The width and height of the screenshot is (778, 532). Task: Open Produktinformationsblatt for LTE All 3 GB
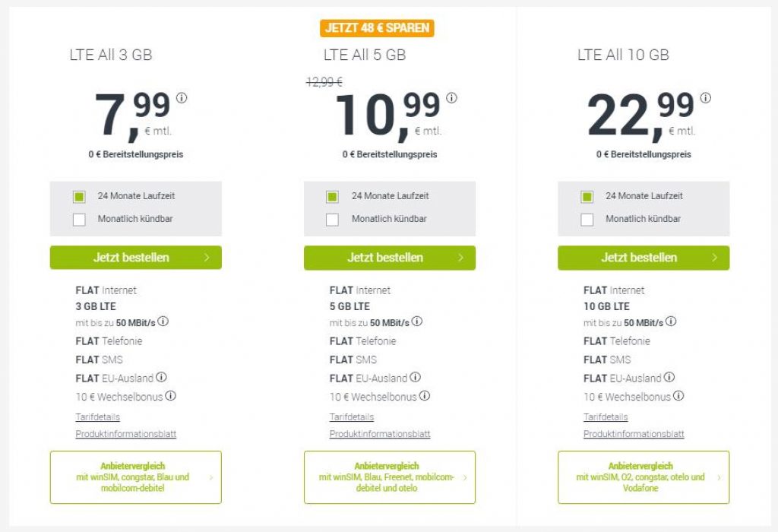125,434
